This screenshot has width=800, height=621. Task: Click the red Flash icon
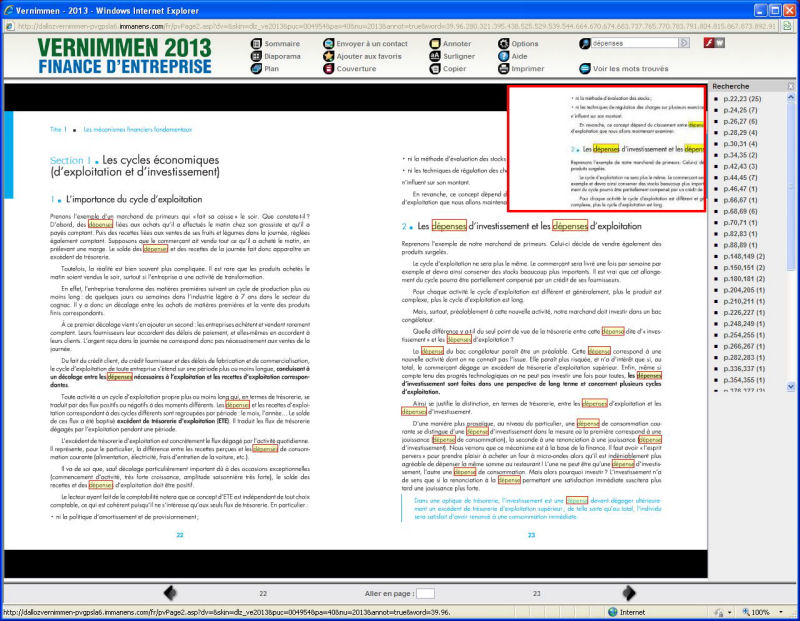[709, 43]
